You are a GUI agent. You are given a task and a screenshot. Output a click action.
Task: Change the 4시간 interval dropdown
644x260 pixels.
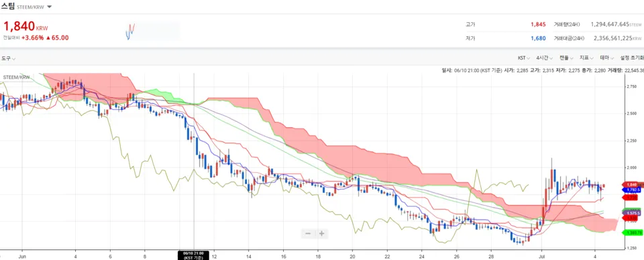pos(544,58)
